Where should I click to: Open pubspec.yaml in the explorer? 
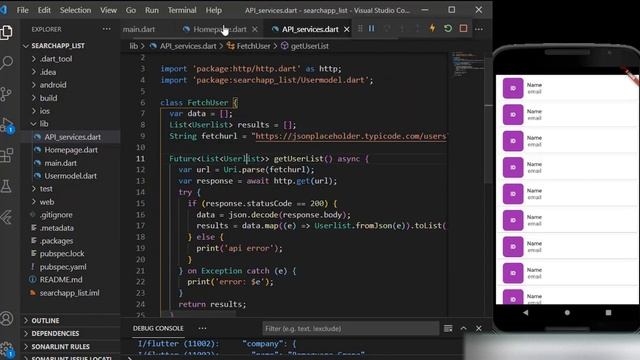63,267
